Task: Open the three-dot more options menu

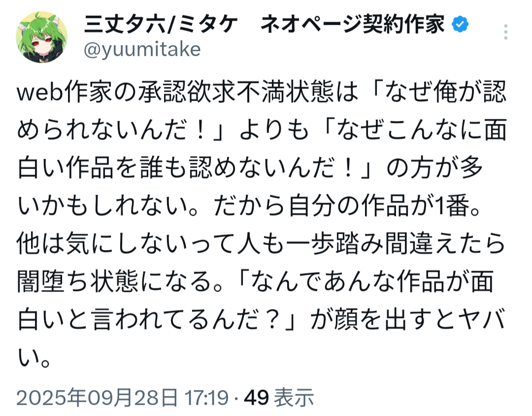Action: (x=505, y=33)
